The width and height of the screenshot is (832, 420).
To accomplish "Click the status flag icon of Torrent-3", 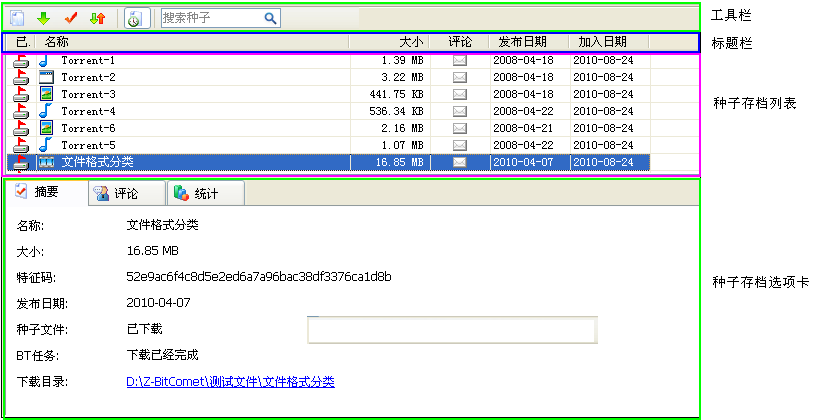I will tap(21, 94).
